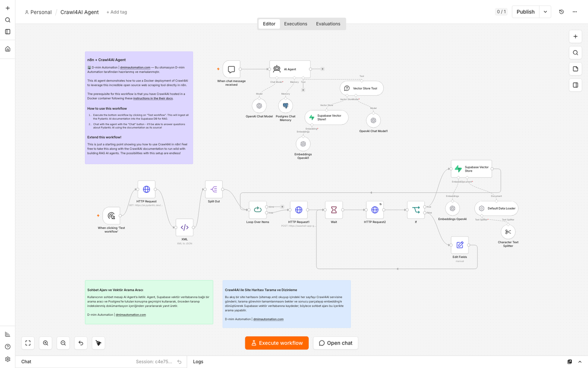
Task: Add a sticky note to canvas
Action: click(x=576, y=69)
